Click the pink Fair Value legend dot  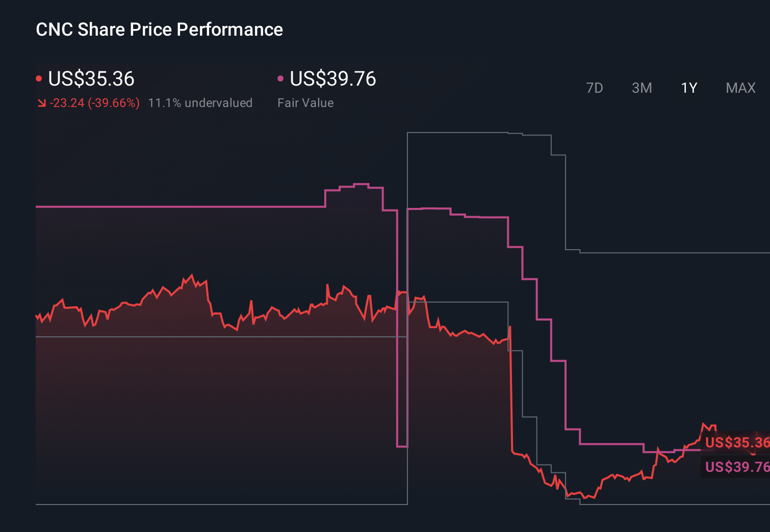click(280, 78)
